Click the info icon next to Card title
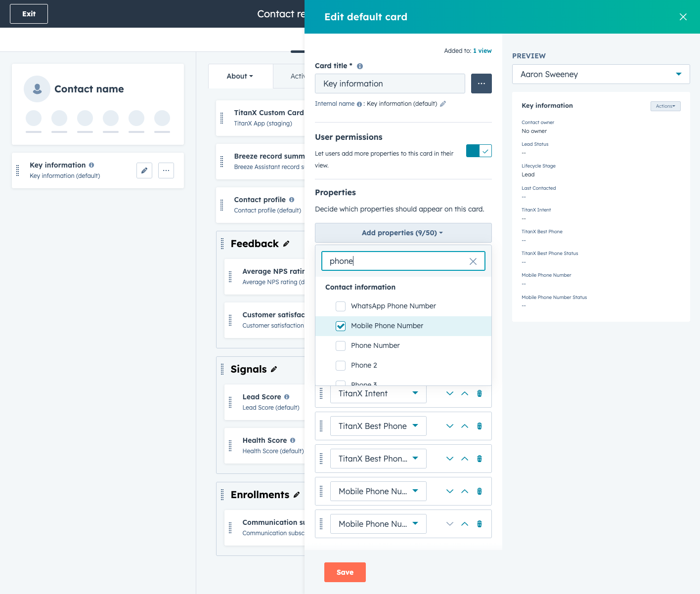700x594 pixels. [360, 66]
